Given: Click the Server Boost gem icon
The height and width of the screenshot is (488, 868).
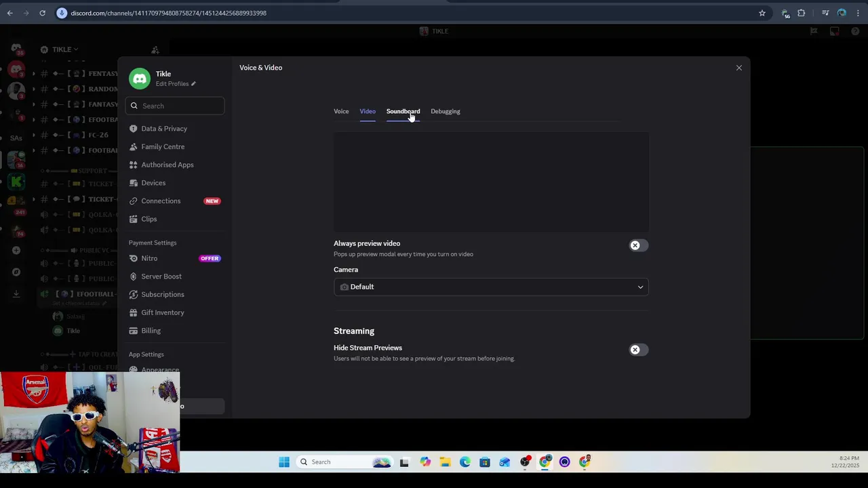Looking at the screenshot, I should click(134, 277).
